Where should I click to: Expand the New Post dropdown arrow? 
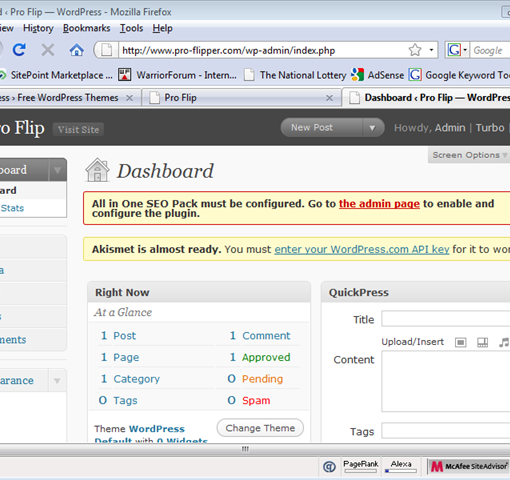[372, 128]
